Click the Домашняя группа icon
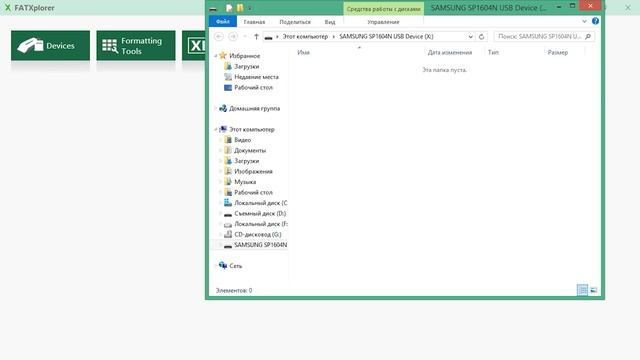 (223, 108)
